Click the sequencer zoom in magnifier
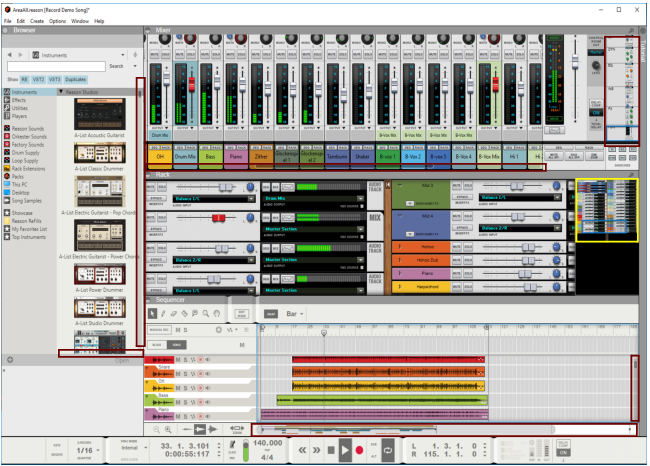The image size is (650, 466). [x=168, y=430]
